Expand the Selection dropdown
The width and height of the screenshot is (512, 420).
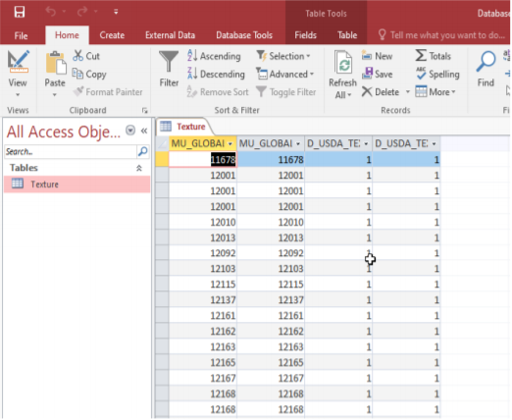[x=283, y=56]
